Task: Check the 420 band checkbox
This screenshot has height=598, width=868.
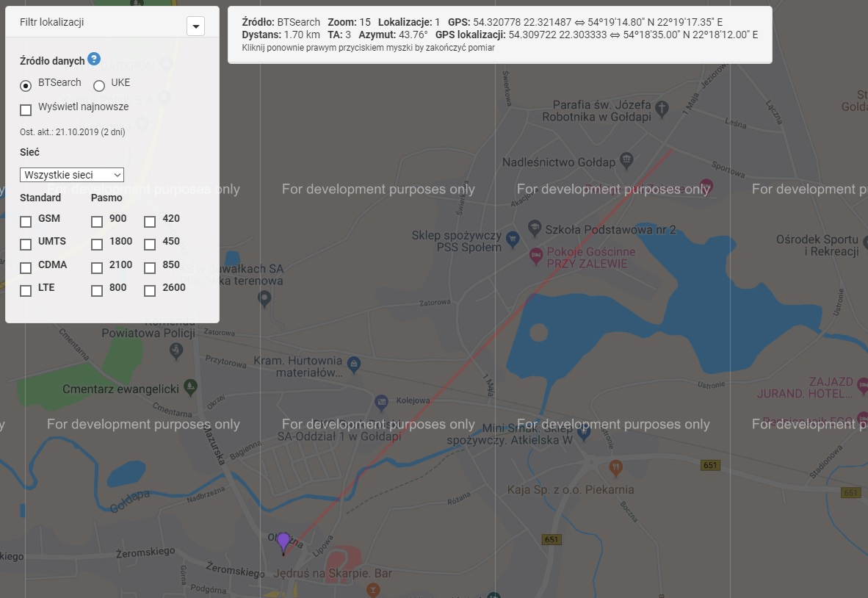Action: click(x=150, y=222)
